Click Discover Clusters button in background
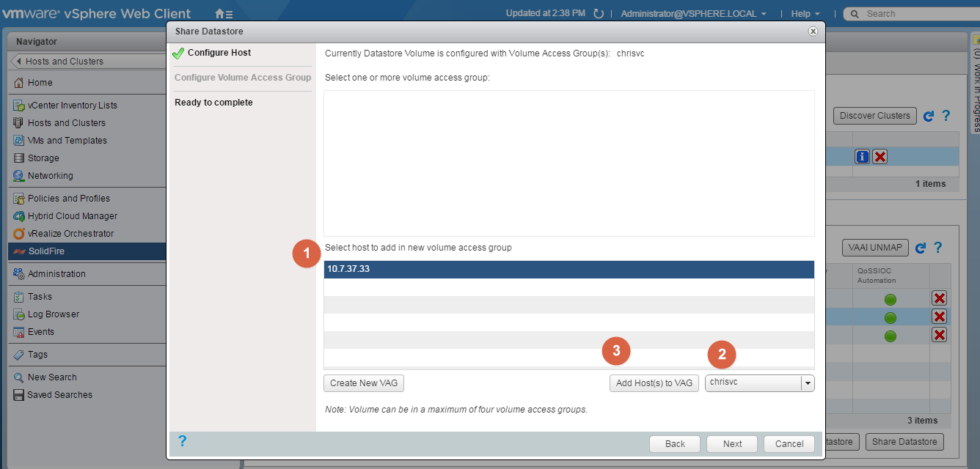The width and height of the screenshot is (980, 469). tap(875, 116)
